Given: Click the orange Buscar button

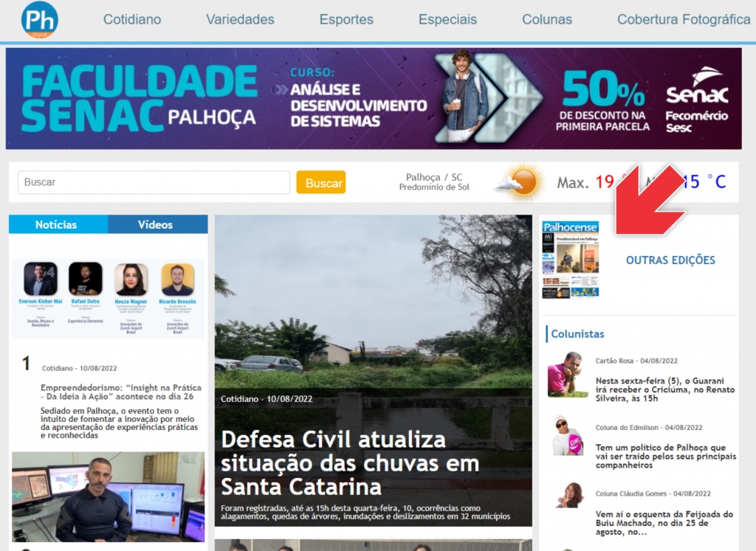Looking at the screenshot, I should click(x=320, y=182).
